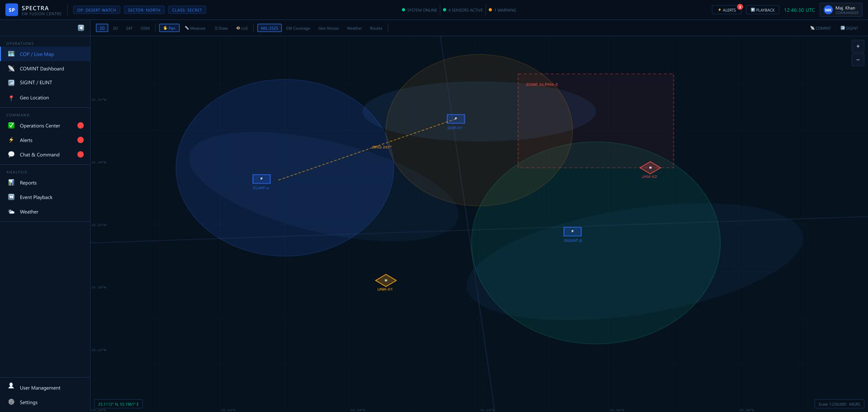Viewport: 868px width, 412px height.
Task: Click the Scale 1:250,000 MGRS readout
Action: 839,404
